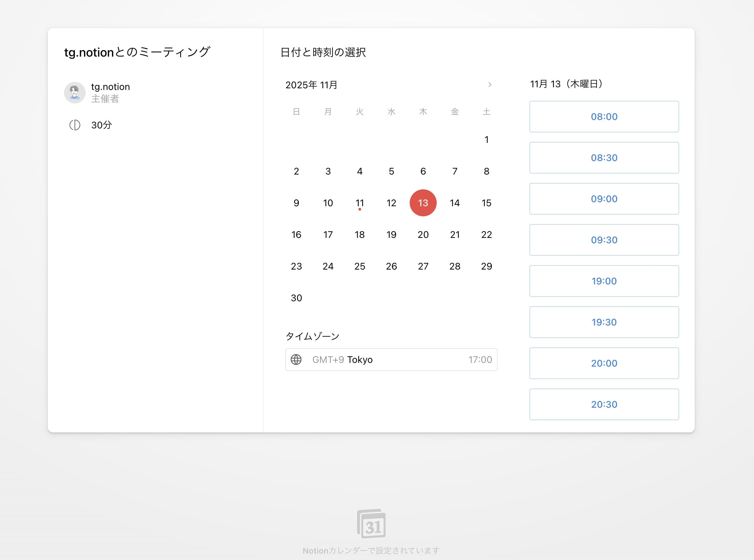Select the 20:30 time slot

[604, 404]
